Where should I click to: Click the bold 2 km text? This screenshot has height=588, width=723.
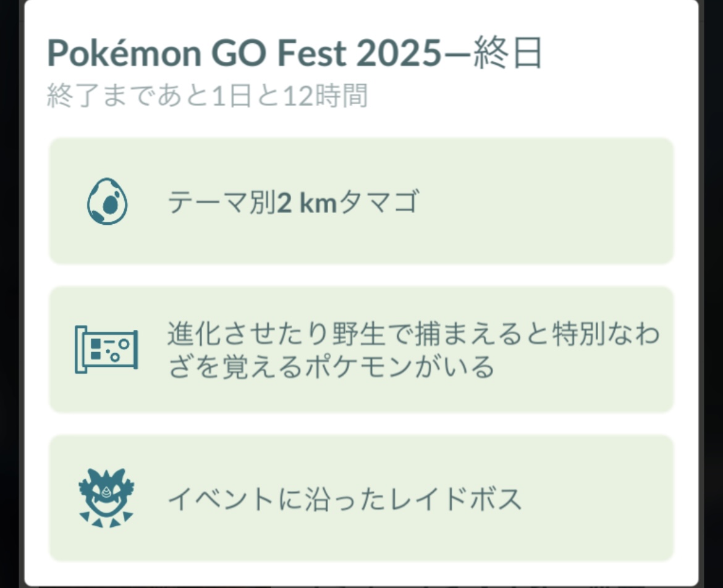click(307, 203)
